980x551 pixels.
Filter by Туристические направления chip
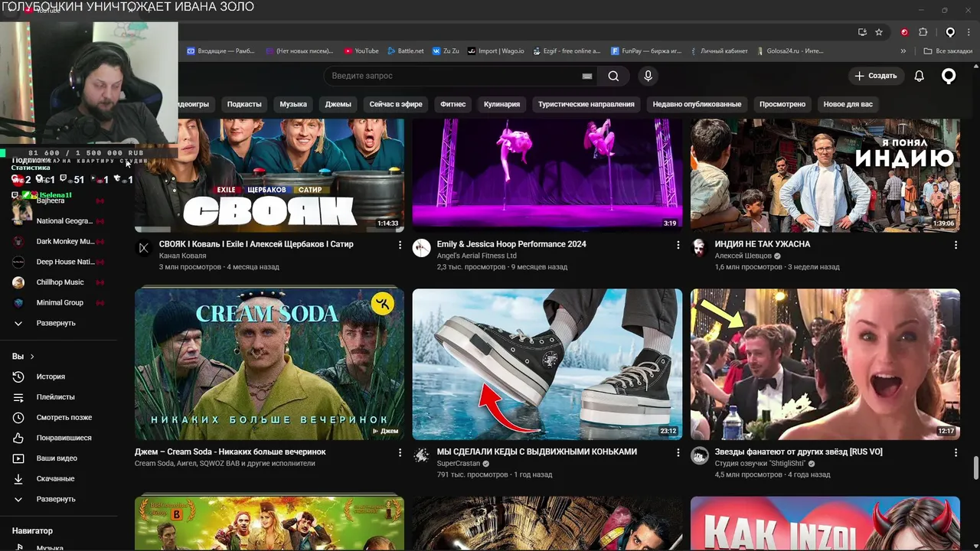click(586, 104)
